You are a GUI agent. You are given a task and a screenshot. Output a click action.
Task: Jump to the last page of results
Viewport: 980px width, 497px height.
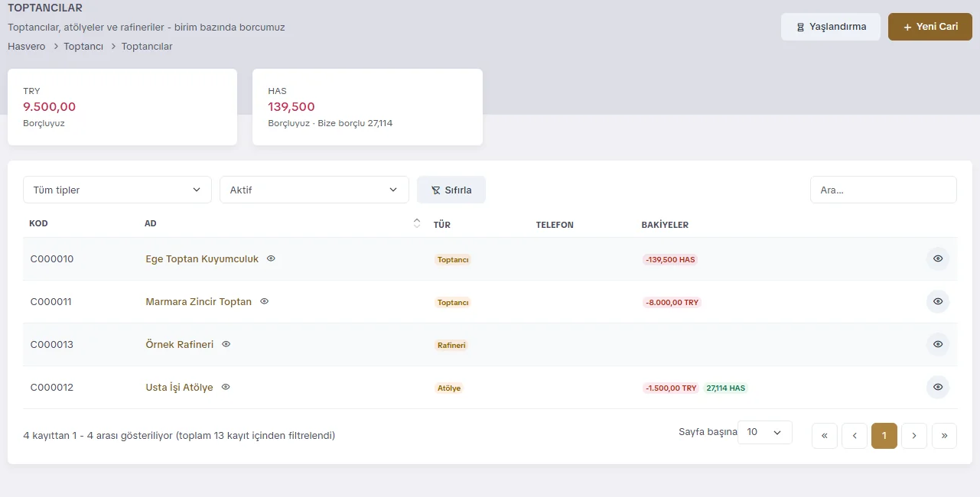pyautogui.click(x=944, y=436)
